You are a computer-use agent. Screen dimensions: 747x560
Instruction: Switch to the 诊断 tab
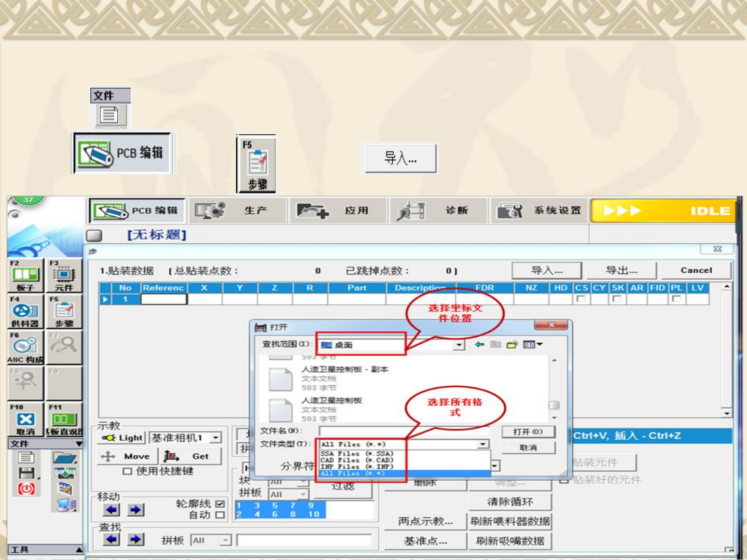point(439,211)
